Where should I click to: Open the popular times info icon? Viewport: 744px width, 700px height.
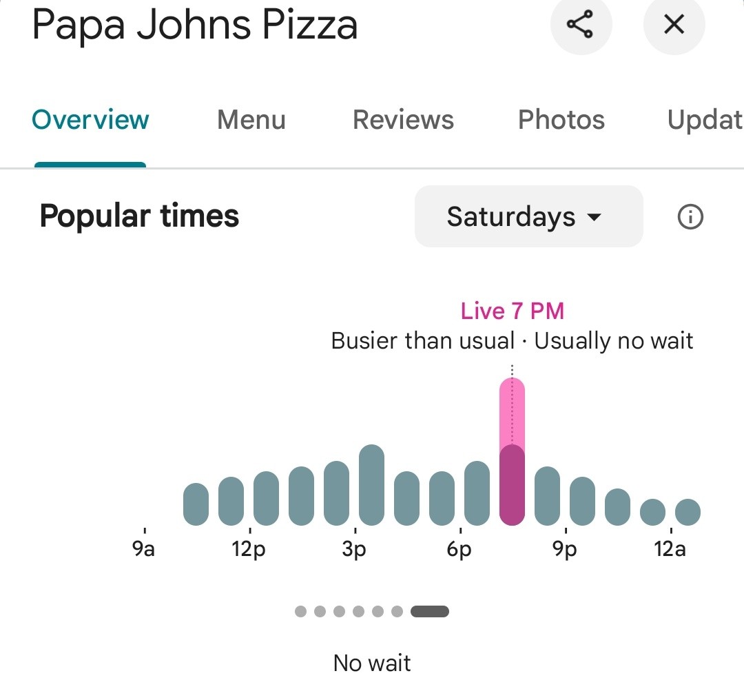(x=690, y=217)
